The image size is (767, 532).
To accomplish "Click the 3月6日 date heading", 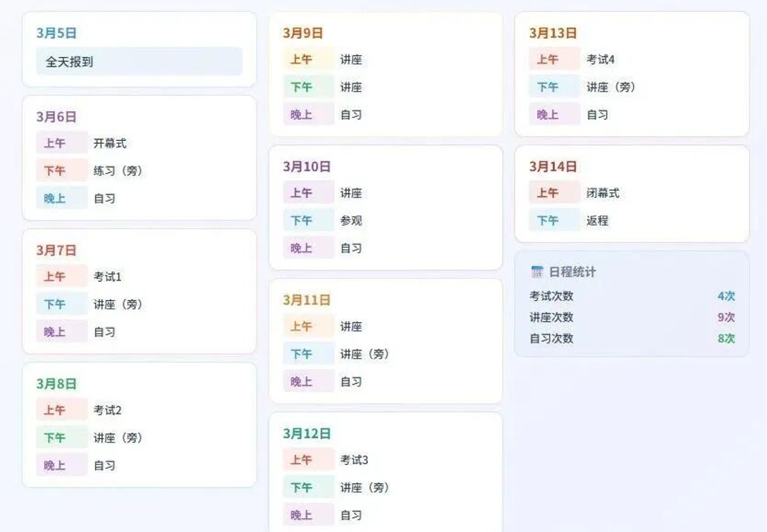I will pyautogui.click(x=56, y=117).
